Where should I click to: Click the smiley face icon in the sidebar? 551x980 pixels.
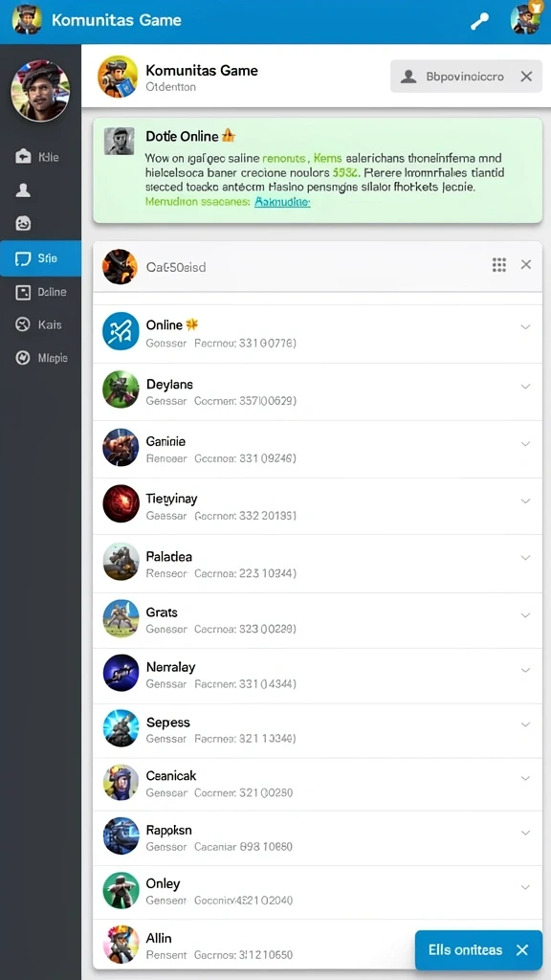pos(23,224)
